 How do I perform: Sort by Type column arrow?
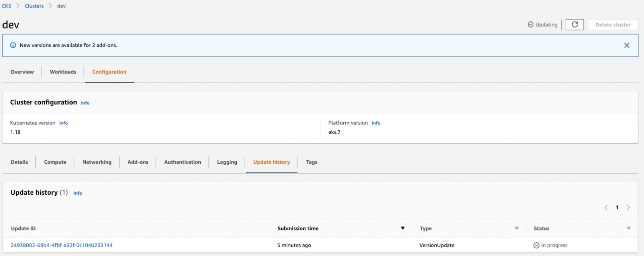517,228
